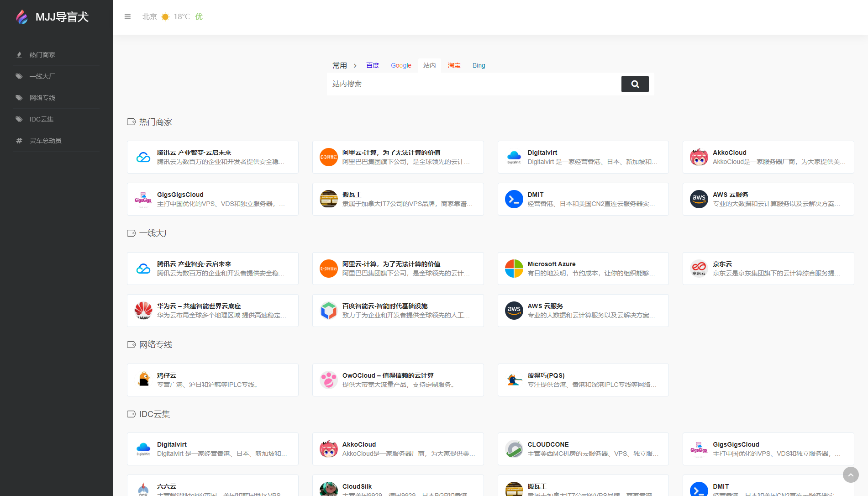The width and height of the screenshot is (868, 496).
Task: Choose the 淘宝 search engine tab
Action: click(x=454, y=66)
